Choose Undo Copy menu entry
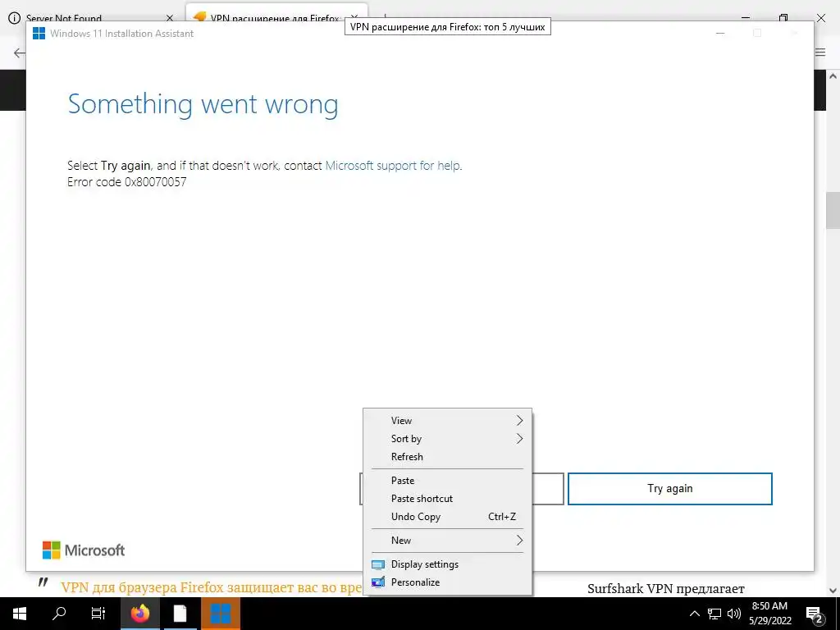Screen dimensions: 840x630 point(447,517)
